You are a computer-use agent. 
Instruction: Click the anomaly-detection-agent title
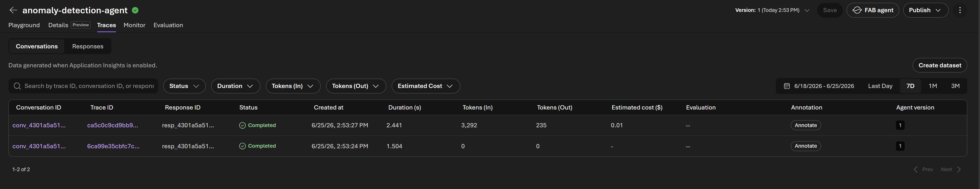point(75,10)
